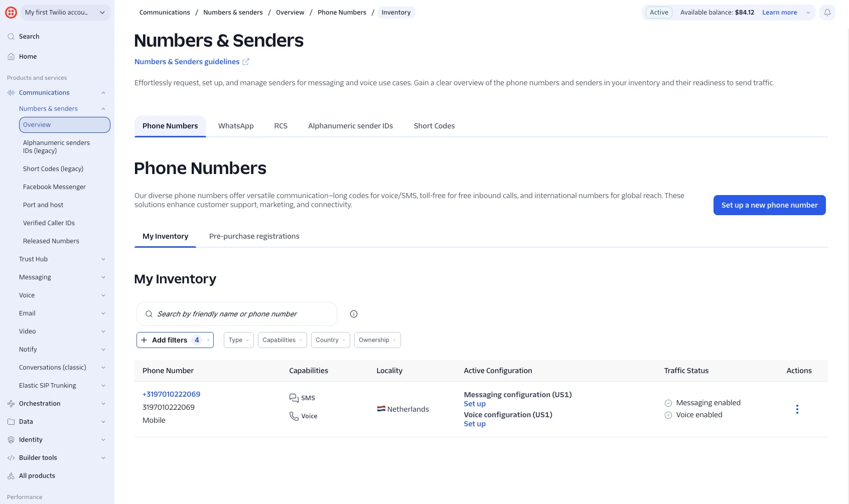Viewport: 849px width, 504px height.
Task: Open the notifications bell
Action: 827,13
